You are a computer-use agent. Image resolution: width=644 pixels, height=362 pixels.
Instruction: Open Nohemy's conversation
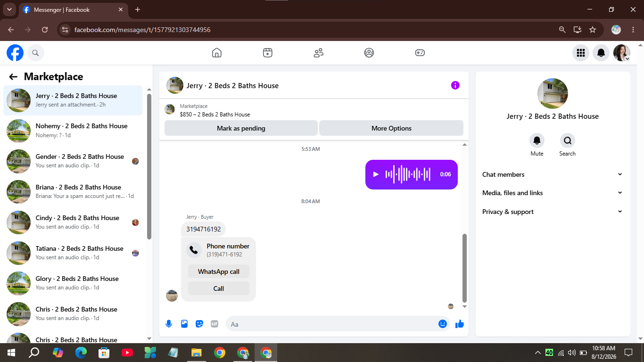coord(73,131)
